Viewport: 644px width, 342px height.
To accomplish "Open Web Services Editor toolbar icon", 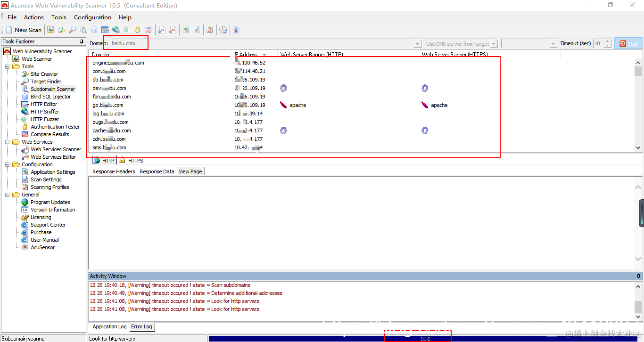I will pyautogui.click(x=173, y=30).
